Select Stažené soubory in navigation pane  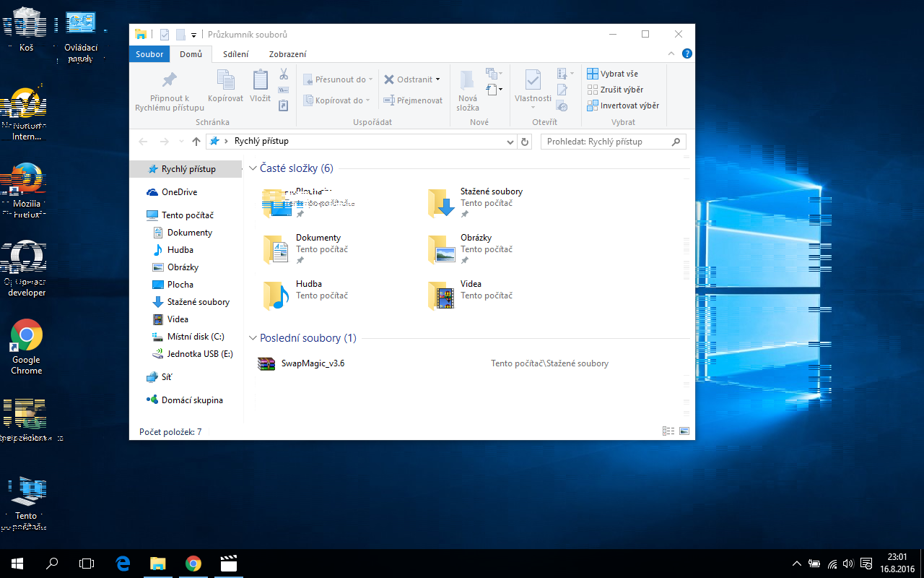(198, 302)
